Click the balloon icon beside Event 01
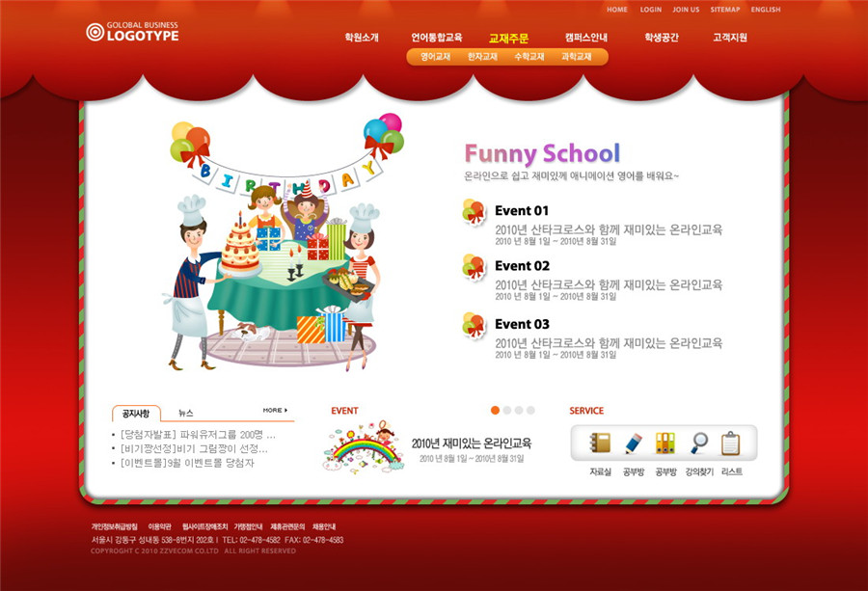Viewport: 868px width, 591px height. [x=474, y=211]
